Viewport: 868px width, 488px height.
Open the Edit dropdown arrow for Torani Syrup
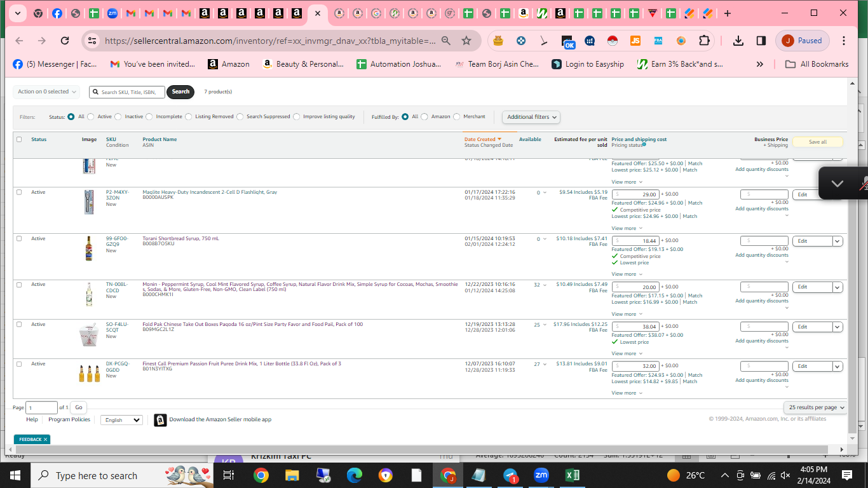click(x=837, y=241)
